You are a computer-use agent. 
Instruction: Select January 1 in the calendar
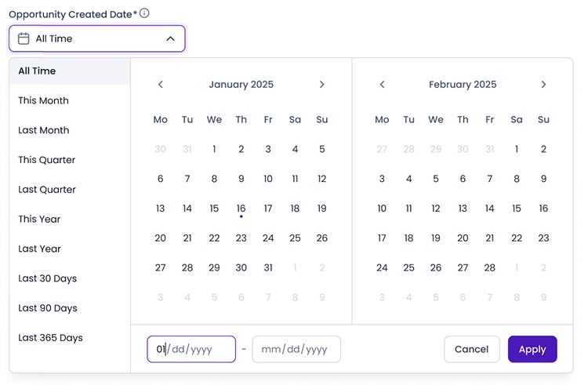coord(214,149)
